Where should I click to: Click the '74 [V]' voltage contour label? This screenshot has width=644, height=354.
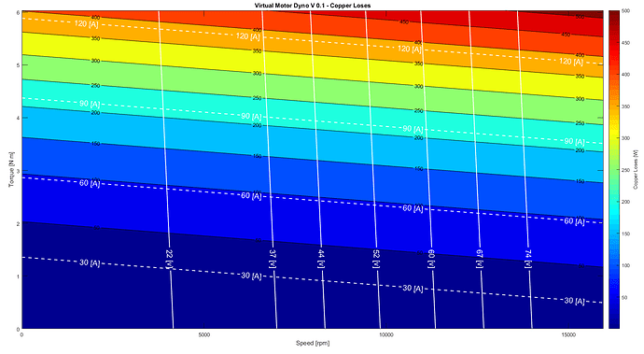(x=527, y=259)
